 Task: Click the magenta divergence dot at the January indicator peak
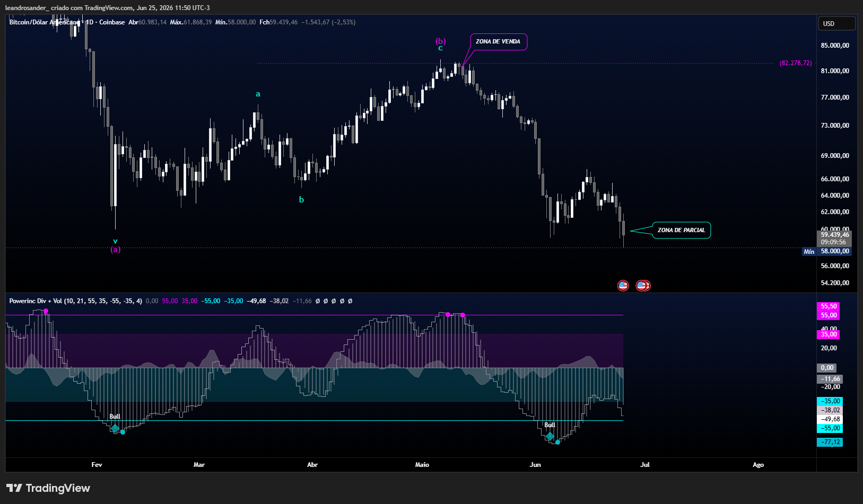click(x=46, y=311)
